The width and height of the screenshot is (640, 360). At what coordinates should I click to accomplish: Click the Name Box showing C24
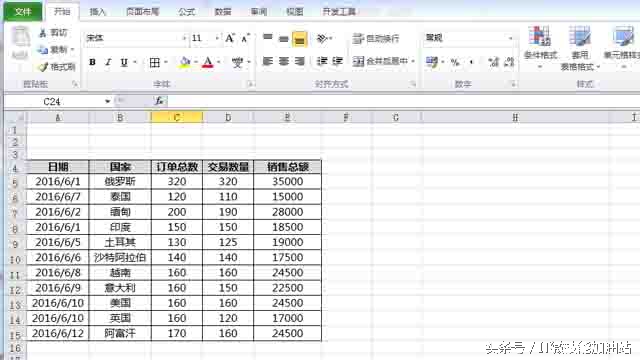click(53, 101)
